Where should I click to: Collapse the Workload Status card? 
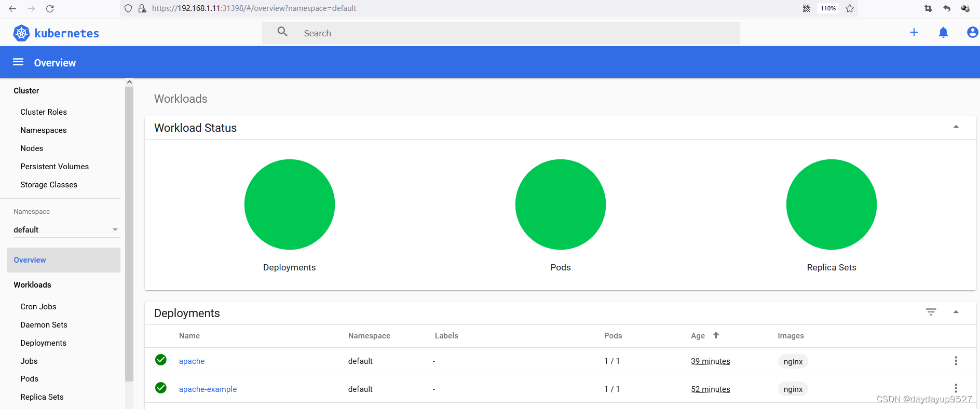click(956, 127)
